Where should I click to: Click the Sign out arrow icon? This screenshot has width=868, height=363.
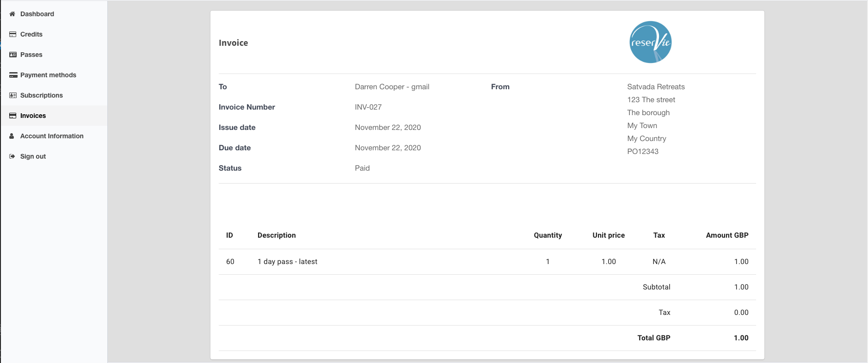(x=12, y=156)
